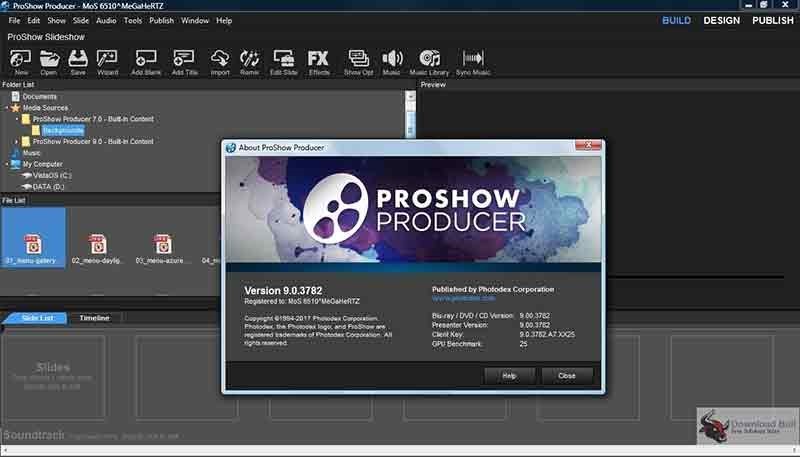Open the Help menu
Viewport: 800px width, 457px height.
pos(224,20)
